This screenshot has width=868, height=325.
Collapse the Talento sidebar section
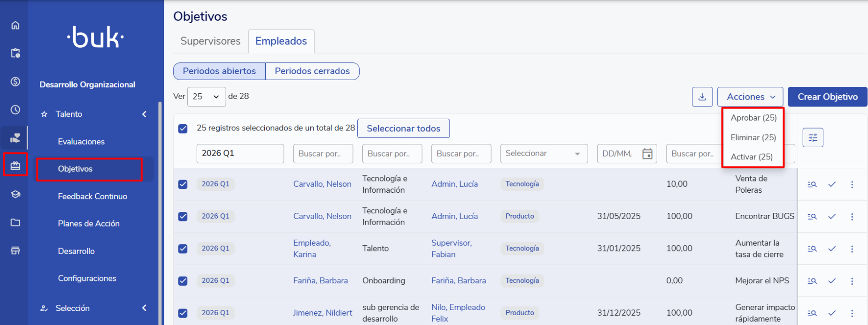coord(144,114)
